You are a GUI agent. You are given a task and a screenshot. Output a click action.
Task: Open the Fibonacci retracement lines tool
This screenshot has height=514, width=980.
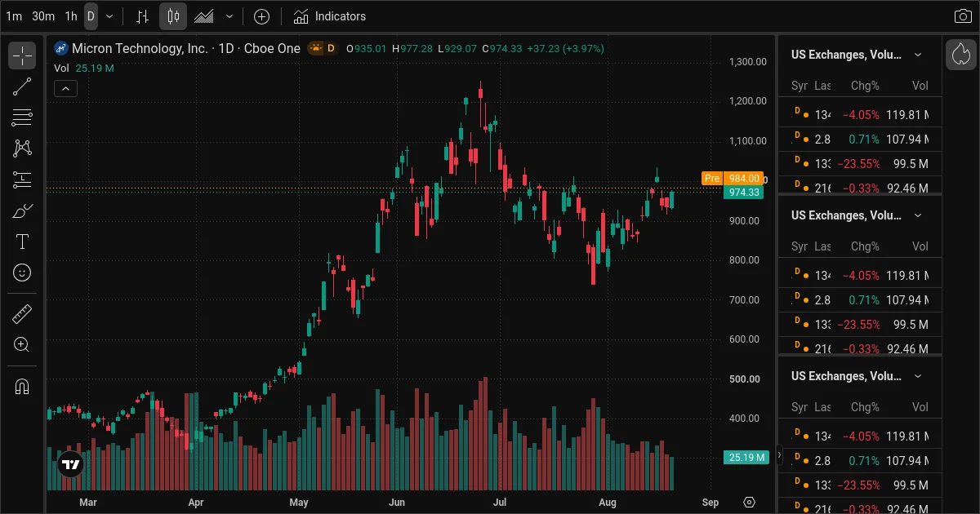click(x=22, y=117)
